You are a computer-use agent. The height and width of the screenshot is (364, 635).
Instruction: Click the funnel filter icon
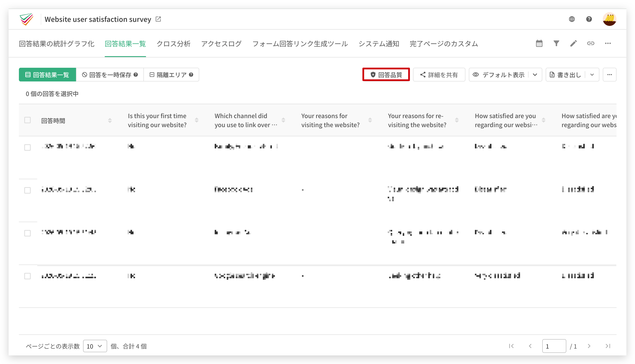(556, 44)
